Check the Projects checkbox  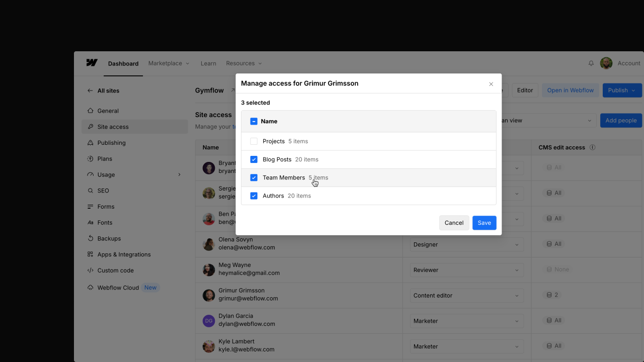pyautogui.click(x=254, y=141)
